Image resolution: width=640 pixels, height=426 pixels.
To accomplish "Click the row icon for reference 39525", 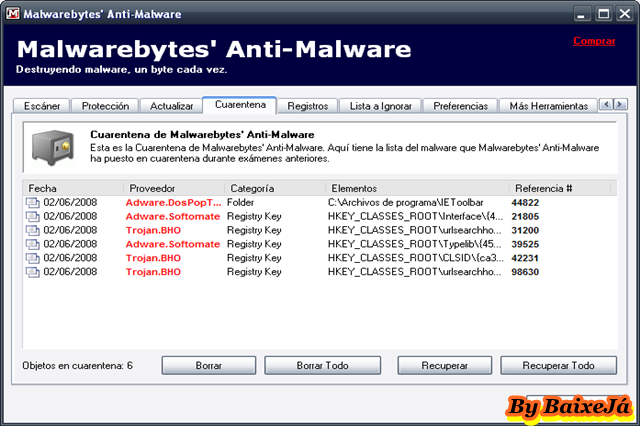I will click(x=33, y=244).
